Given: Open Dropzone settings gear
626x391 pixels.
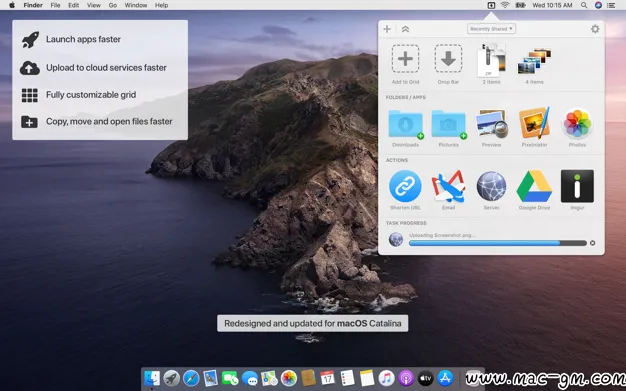Looking at the screenshot, I should [595, 29].
